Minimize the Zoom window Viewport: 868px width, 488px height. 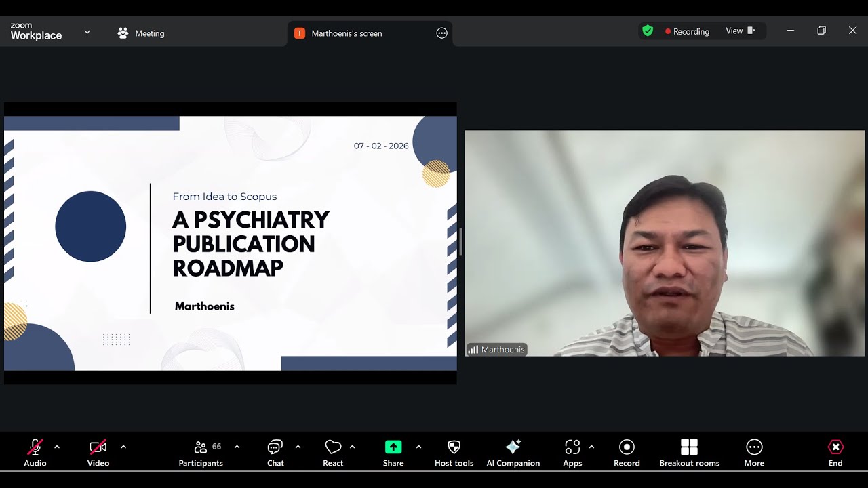point(790,30)
